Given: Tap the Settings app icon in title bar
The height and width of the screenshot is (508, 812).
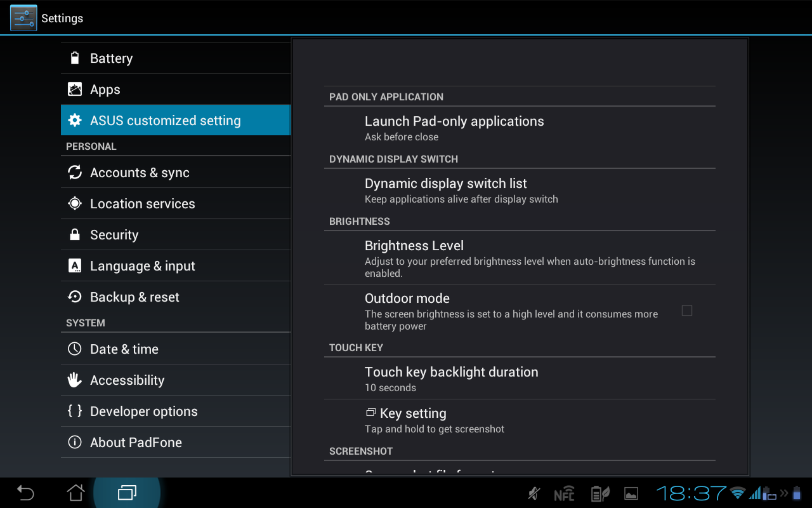Looking at the screenshot, I should (x=23, y=18).
